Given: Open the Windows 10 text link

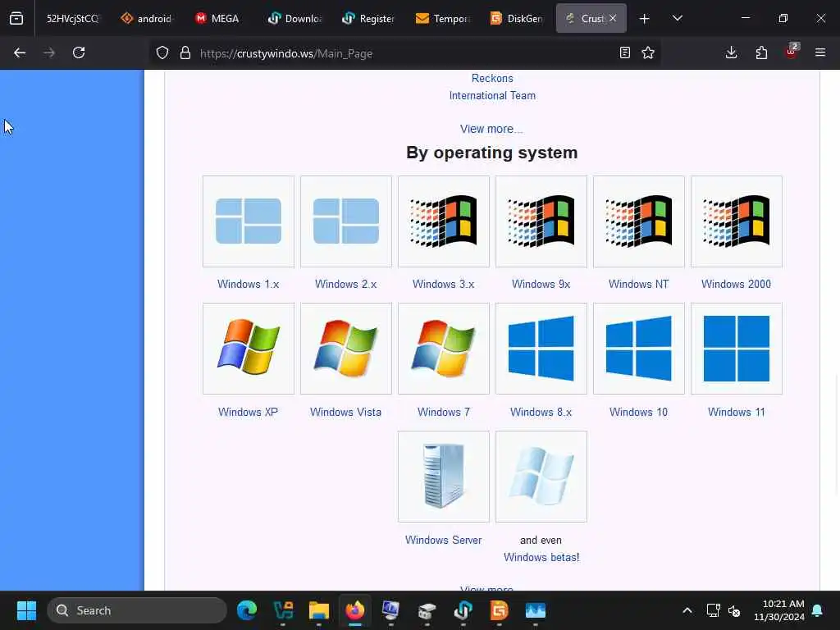Looking at the screenshot, I should pos(638,412).
